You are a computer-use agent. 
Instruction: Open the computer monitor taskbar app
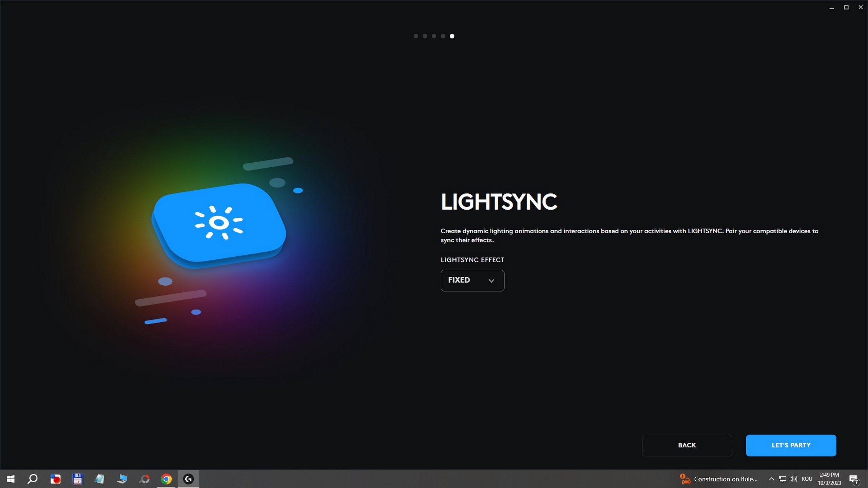pyautogui.click(x=122, y=479)
